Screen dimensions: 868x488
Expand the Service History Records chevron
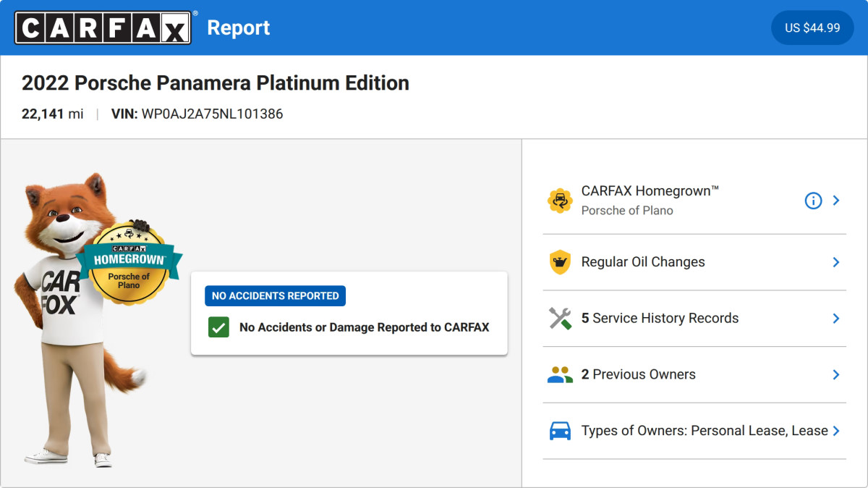point(836,319)
